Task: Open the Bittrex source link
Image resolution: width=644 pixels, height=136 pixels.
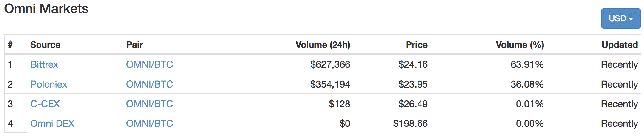Action: coord(44,64)
